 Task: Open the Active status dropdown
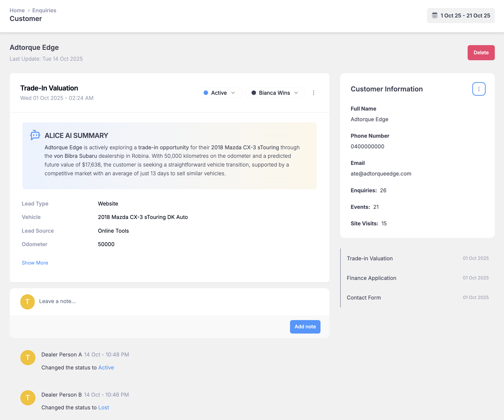click(219, 93)
